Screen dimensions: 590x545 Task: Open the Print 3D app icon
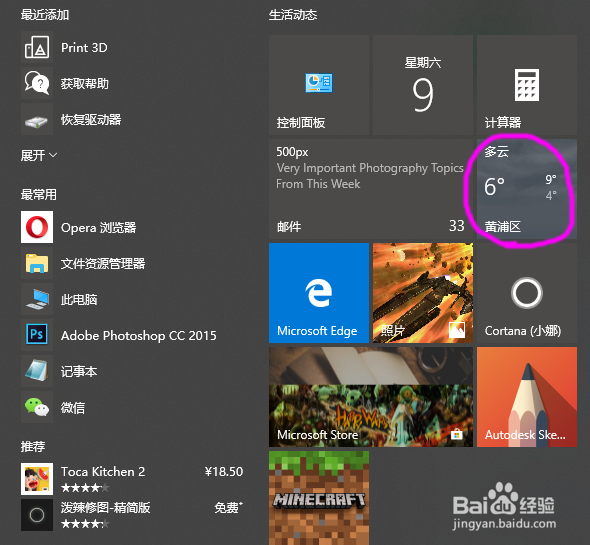[37, 47]
